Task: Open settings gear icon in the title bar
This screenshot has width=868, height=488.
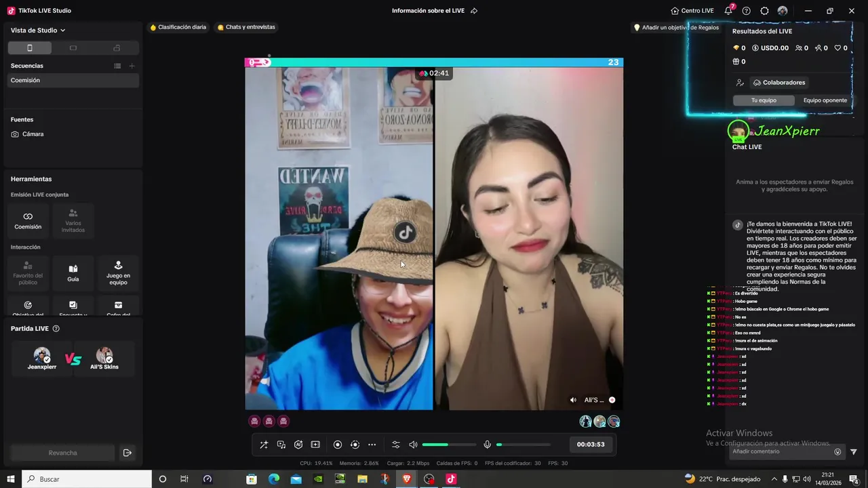Action: (764, 11)
